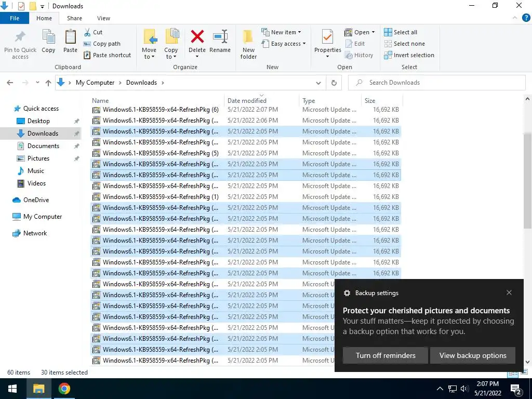Image resolution: width=532 pixels, height=399 pixels.
Task: Click the volume speaker tray icon
Action: tap(464, 389)
